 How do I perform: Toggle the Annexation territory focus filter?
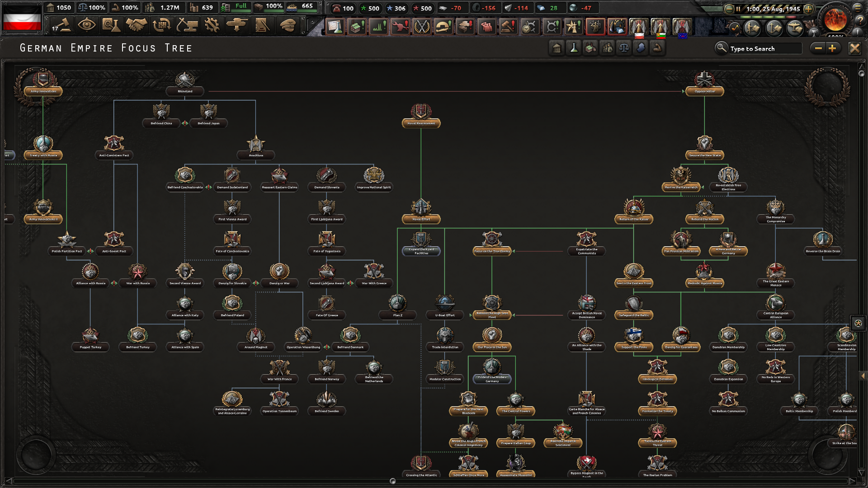pyautogui.click(x=641, y=48)
